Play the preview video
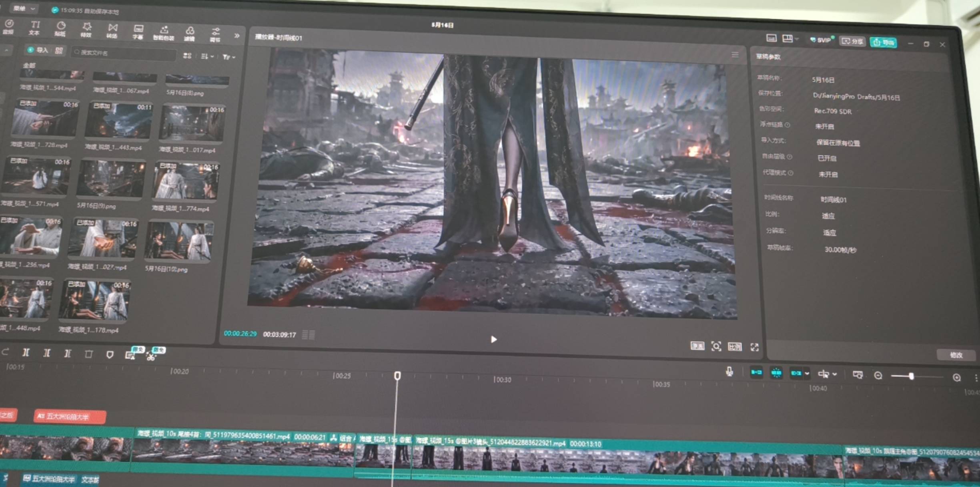Viewport: 980px width, 487px height. tap(494, 339)
